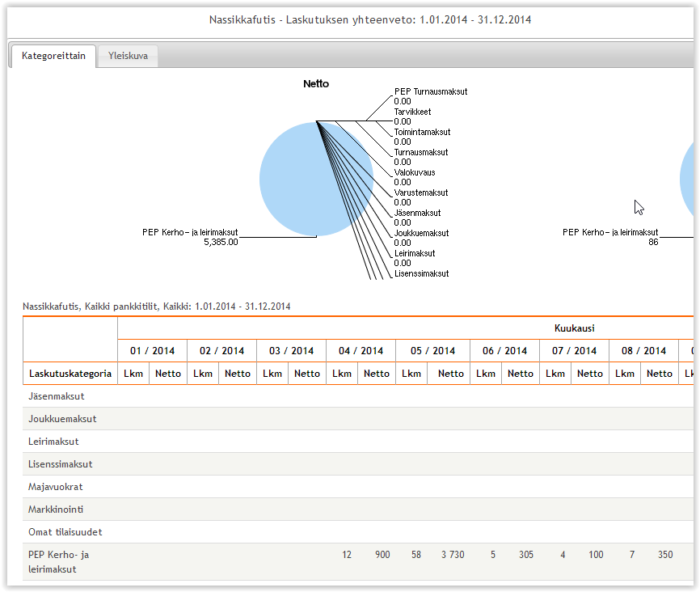Open the Yleiskuva tab

tap(128, 56)
